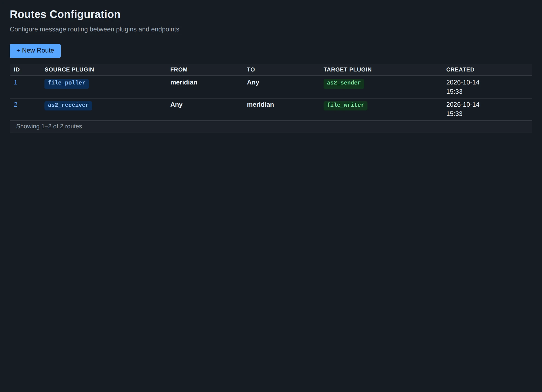542x392 pixels.
Task: Click the Routes Configuration page heading
Action: tap(65, 14)
